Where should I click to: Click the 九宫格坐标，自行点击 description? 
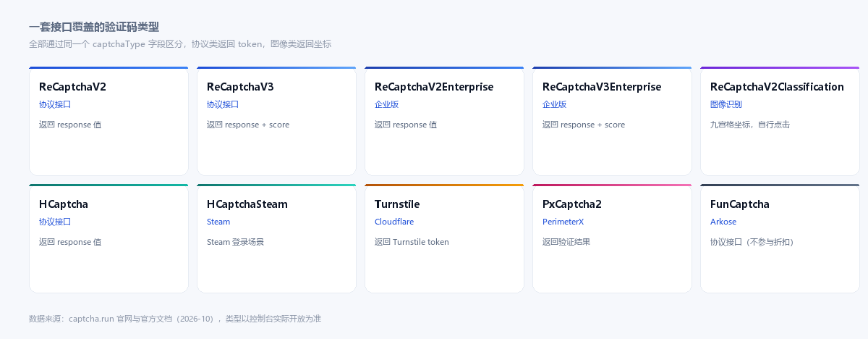point(750,125)
